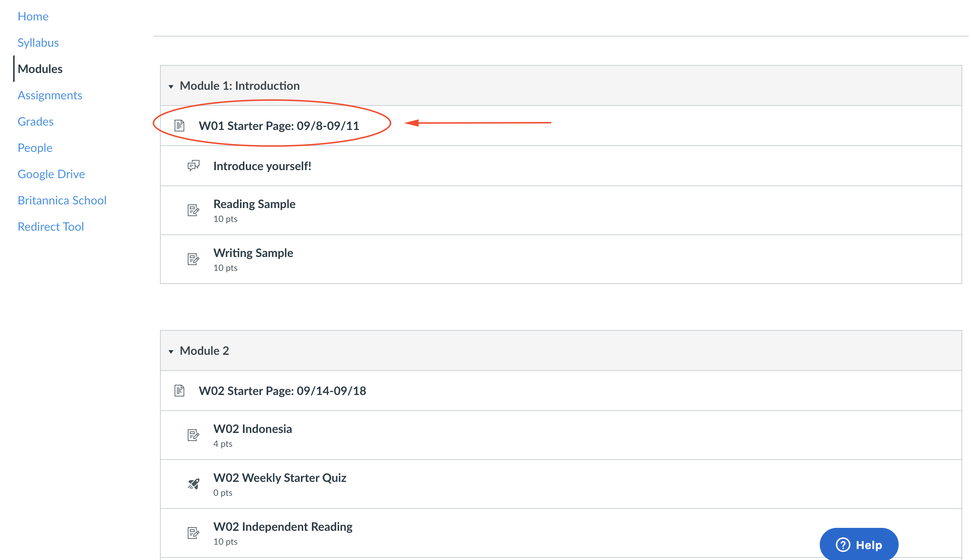This screenshot has width=971, height=560.
Task: Click the discussion icon next to Introduce yourself!
Action: 194,166
